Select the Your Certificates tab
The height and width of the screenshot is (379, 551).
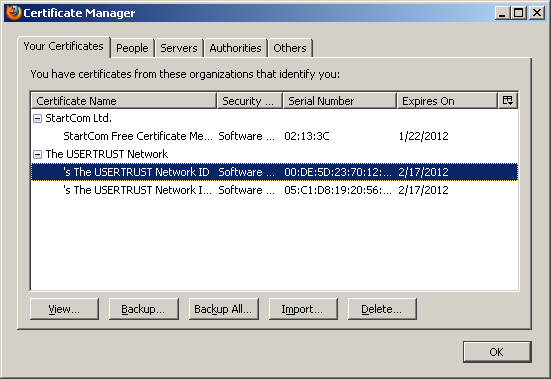64,46
